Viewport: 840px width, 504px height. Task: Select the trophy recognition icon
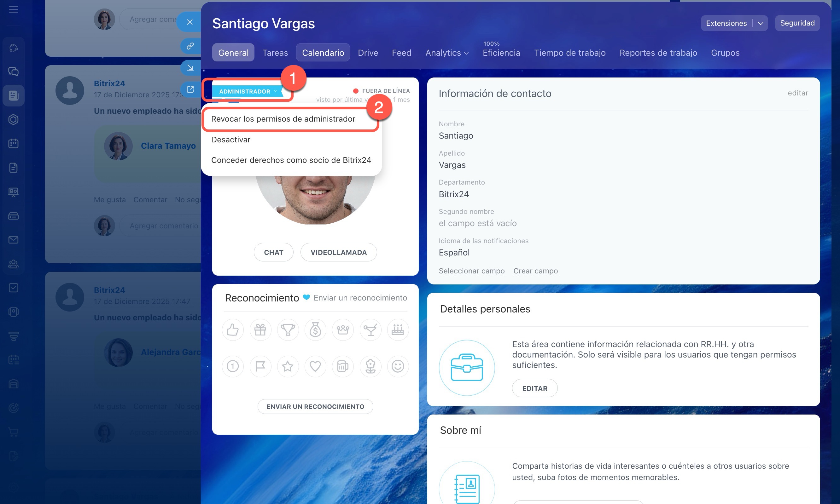tap(288, 329)
